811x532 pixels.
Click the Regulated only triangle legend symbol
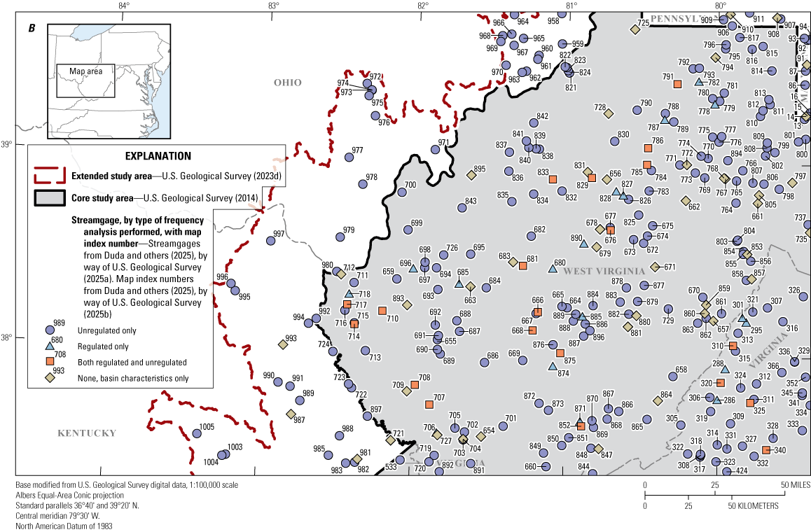[x=50, y=346]
